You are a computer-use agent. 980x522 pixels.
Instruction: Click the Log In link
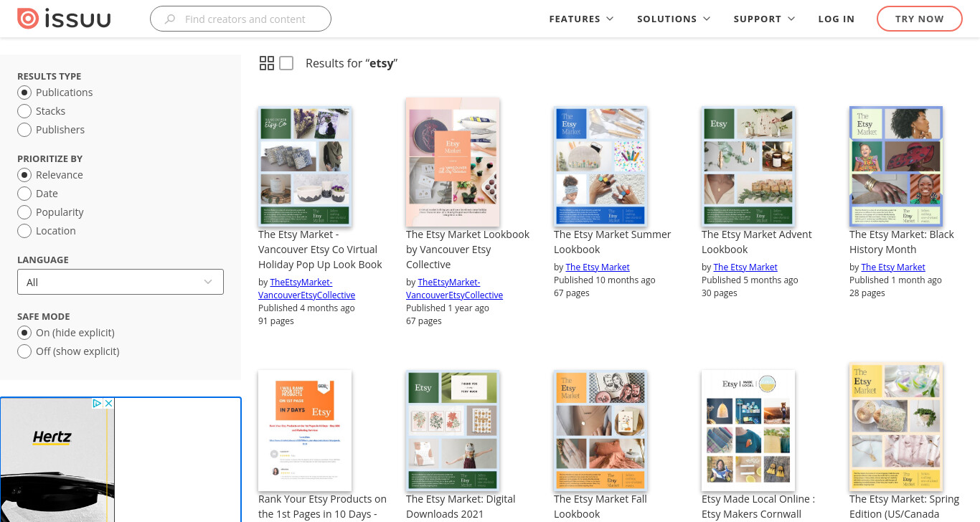pyautogui.click(x=837, y=19)
